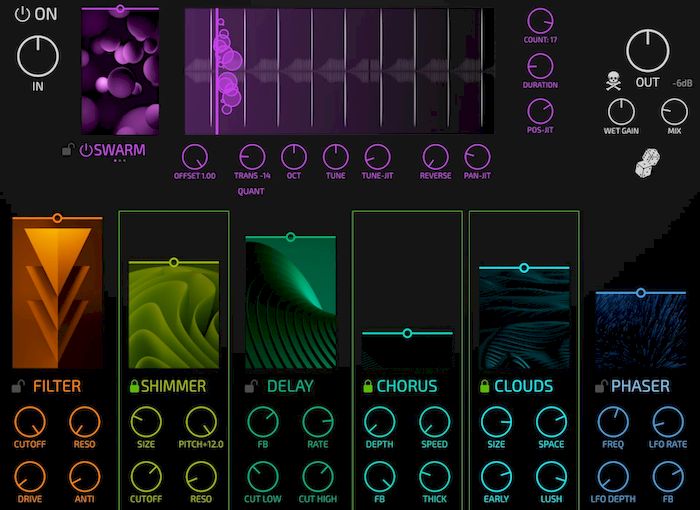Image resolution: width=700 pixels, height=510 pixels.
Task: Toggle the SWARM power icon
Action: click(86, 150)
